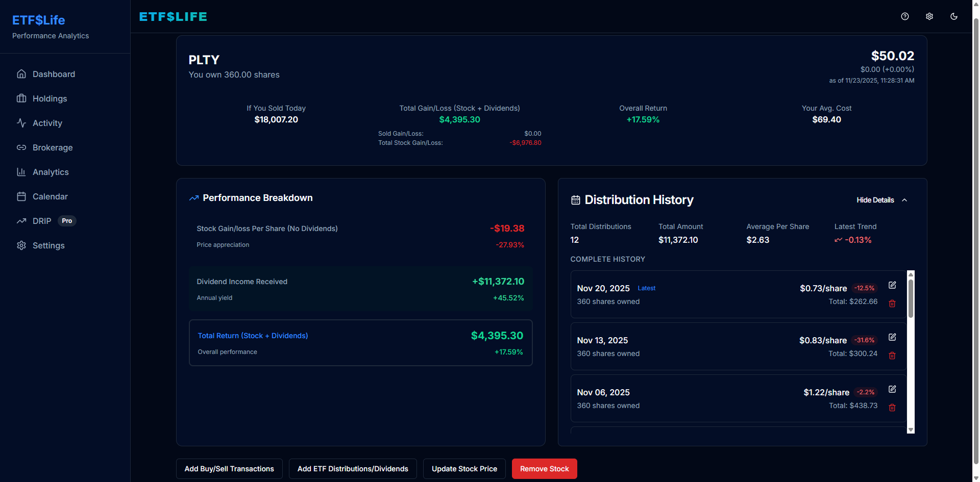Click Add Buy/Sell Transactions button

229,469
